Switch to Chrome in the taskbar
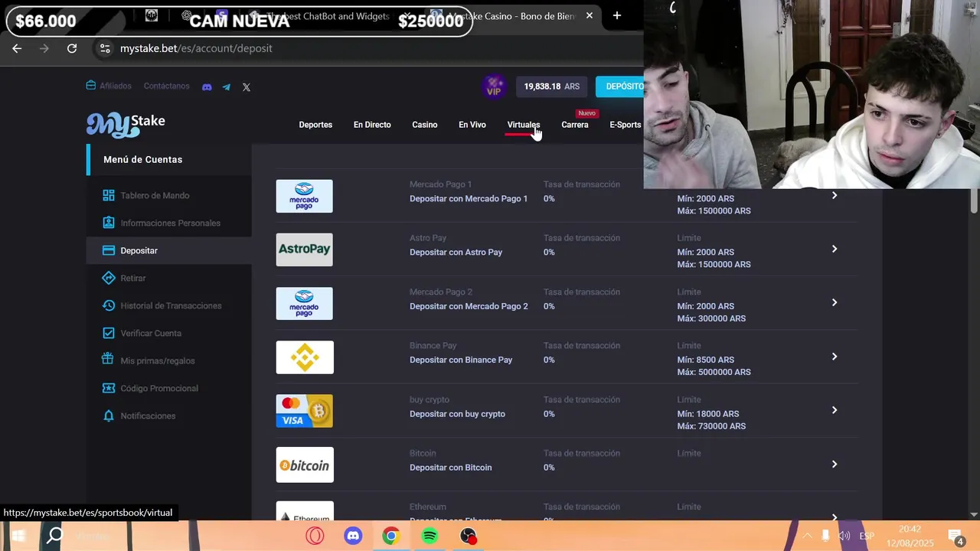The width and height of the screenshot is (980, 551). (391, 536)
